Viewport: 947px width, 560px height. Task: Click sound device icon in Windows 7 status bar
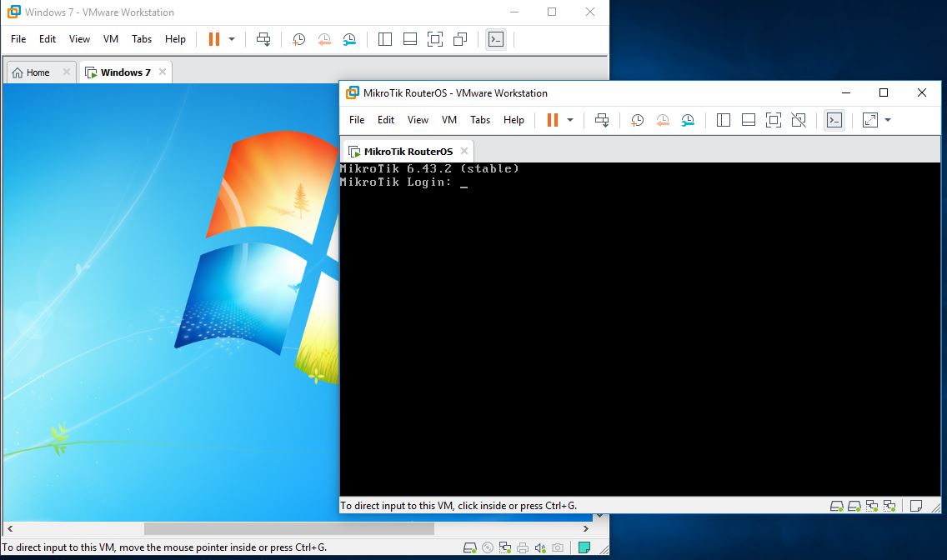539,547
